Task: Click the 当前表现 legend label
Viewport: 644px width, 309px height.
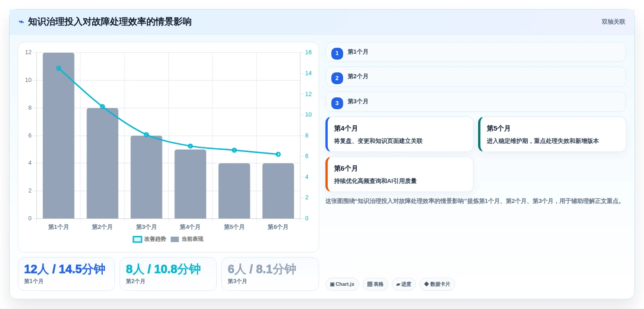Action: [x=192, y=239]
